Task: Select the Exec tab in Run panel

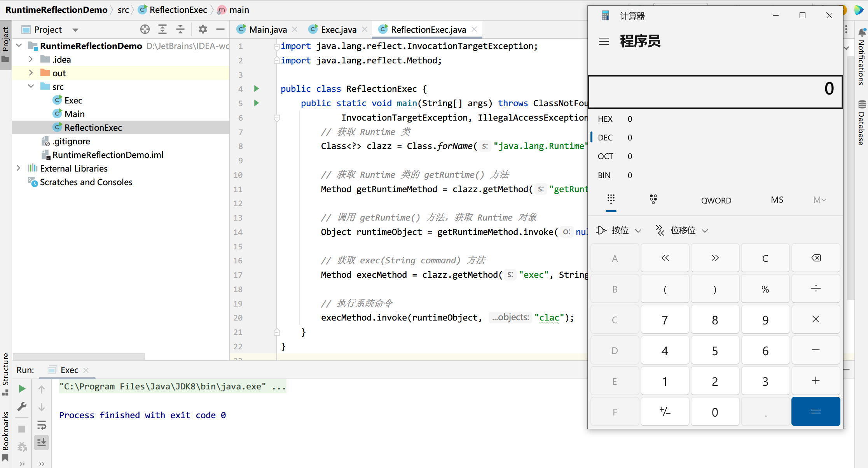Action: pyautogui.click(x=69, y=370)
